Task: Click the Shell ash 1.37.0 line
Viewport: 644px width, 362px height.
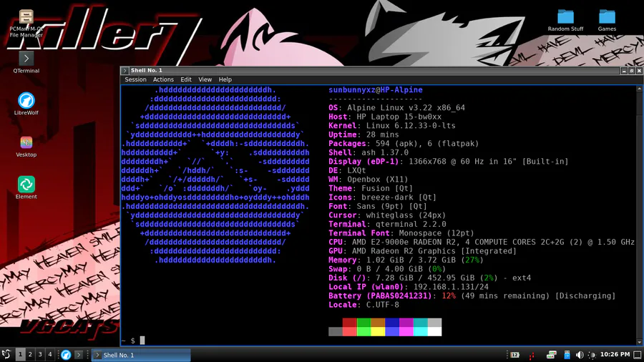Action: click(369, 152)
